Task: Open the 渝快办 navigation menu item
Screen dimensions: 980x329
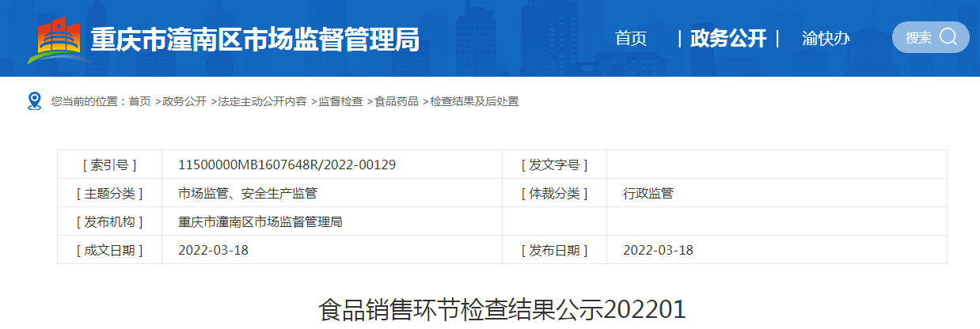Action: 826,38
